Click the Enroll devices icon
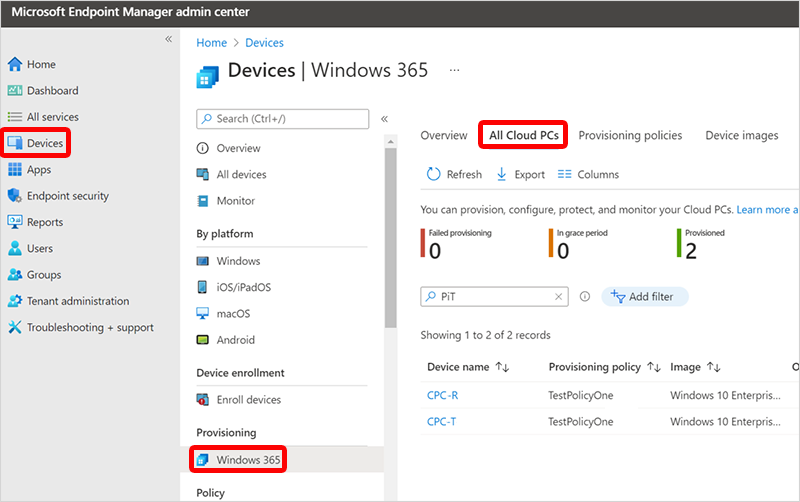 (x=203, y=399)
